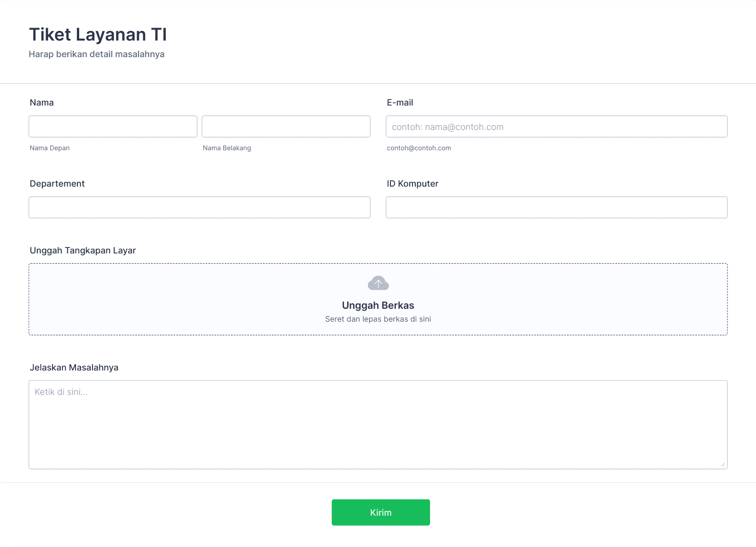This screenshot has width=756, height=547.
Task: Focus the Nama Belakang input field
Action: [286, 126]
